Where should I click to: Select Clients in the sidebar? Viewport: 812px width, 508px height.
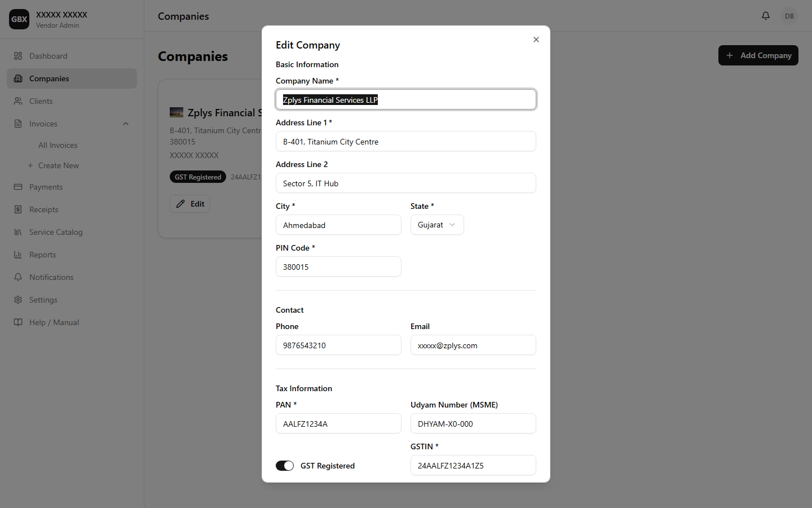pos(72,101)
